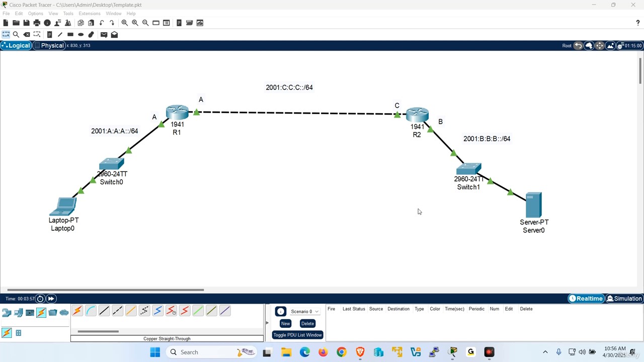Zoom in on the workspace
This screenshot has width=644, height=362.
[124, 23]
